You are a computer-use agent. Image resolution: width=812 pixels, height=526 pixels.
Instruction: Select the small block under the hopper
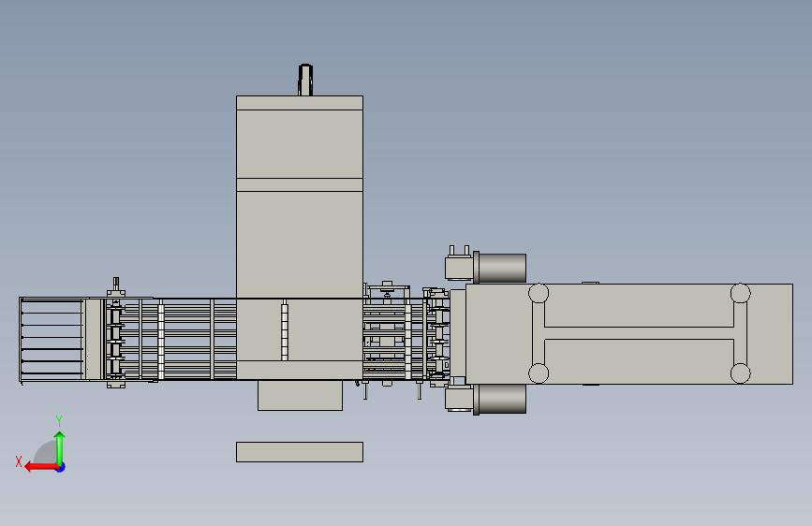click(300, 396)
